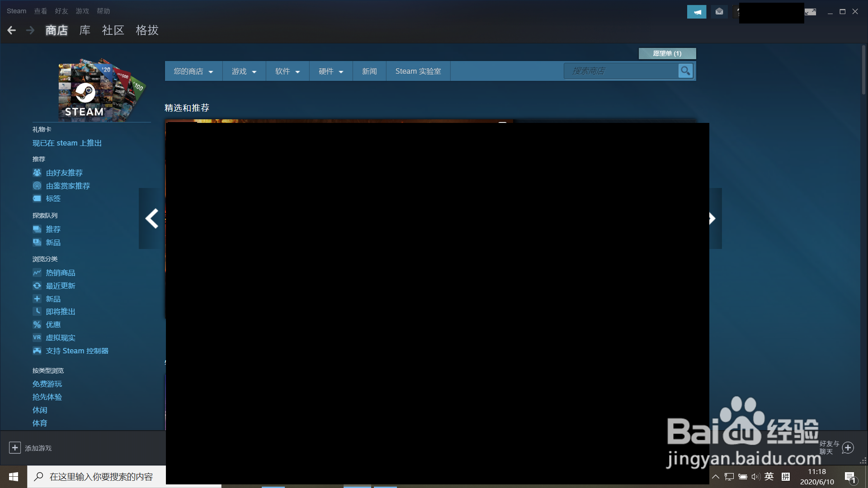Click the 添加游戏 label
Image resolution: width=868 pixels, height=488 pixels.
pyautogui.click(x=38, y=448)
